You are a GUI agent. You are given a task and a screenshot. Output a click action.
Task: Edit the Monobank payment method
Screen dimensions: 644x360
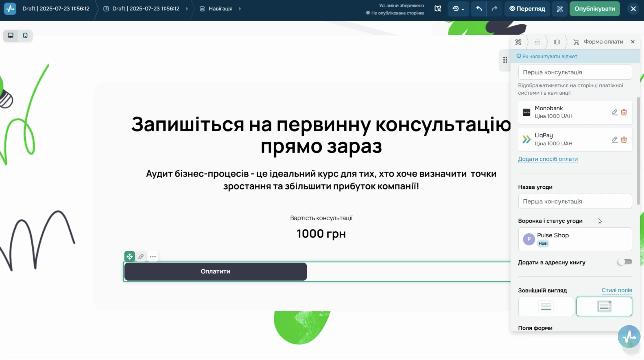(x=615, y=112)
